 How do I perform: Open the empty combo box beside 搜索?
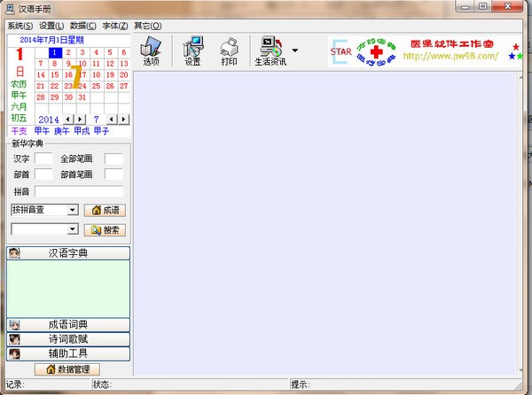tap(45, 229)
